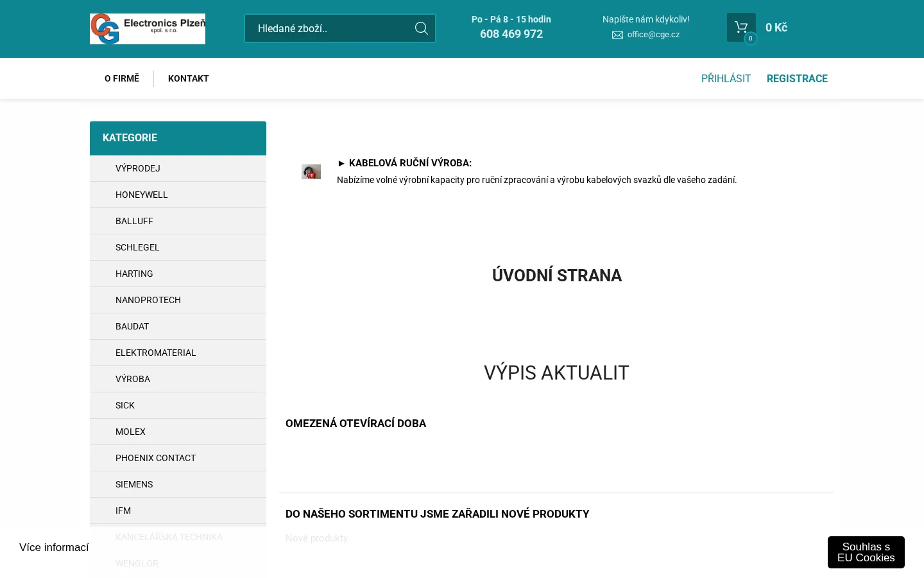924x578 pixels.
Task: Open the HARTING category
Action: (178, 274)
